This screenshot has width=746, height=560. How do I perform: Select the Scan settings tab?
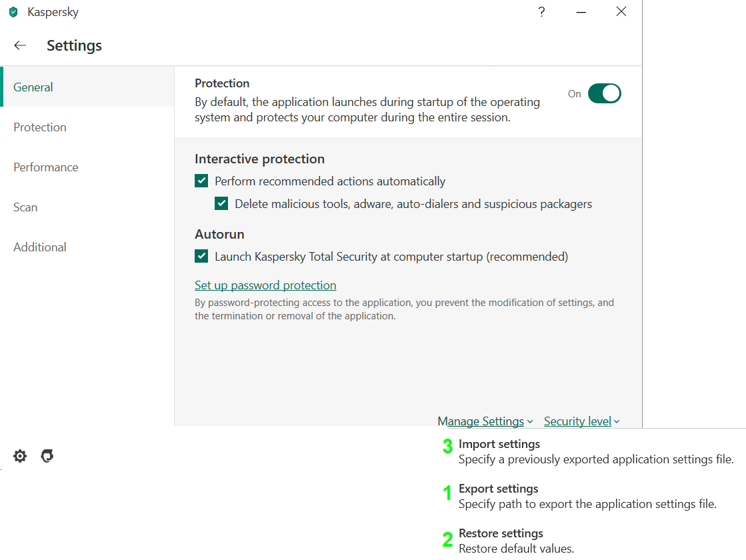click(25, 207)
